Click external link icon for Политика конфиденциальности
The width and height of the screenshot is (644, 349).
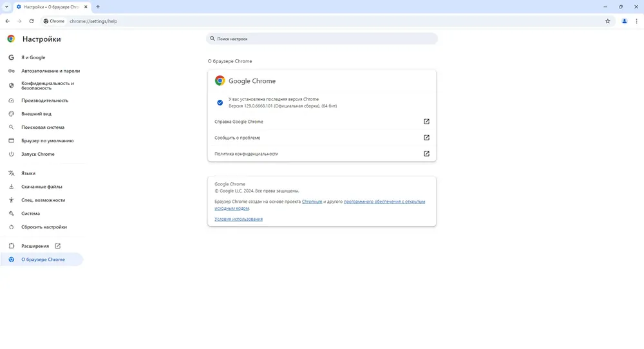click(x=426, y=153)
